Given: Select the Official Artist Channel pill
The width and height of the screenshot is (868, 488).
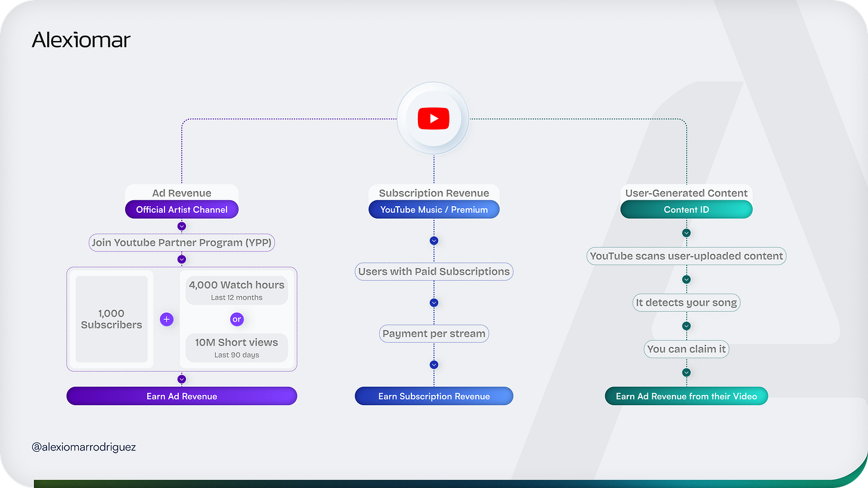Looking at the screenshot, I should [x=182, y=209].
